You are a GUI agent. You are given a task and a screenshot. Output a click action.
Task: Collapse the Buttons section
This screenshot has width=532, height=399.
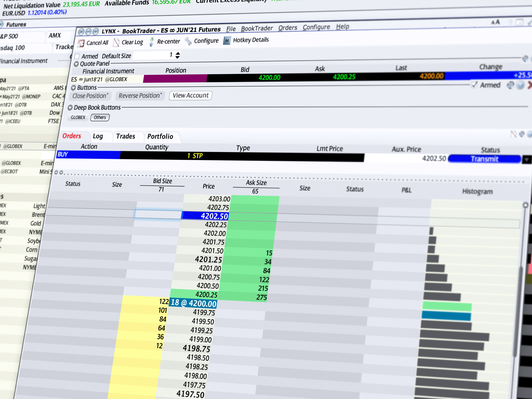73,88
